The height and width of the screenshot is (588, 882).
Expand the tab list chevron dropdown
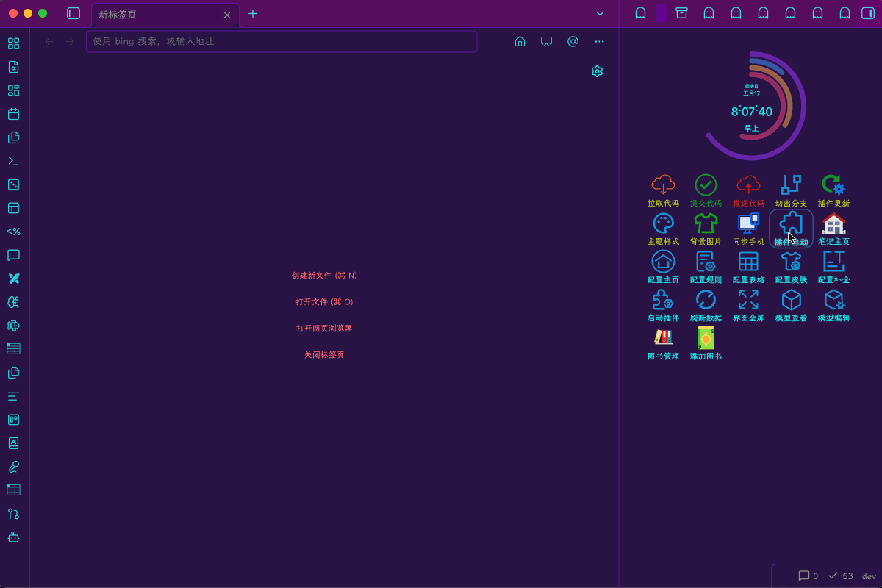pyautogui.click(x=600, y=13)
